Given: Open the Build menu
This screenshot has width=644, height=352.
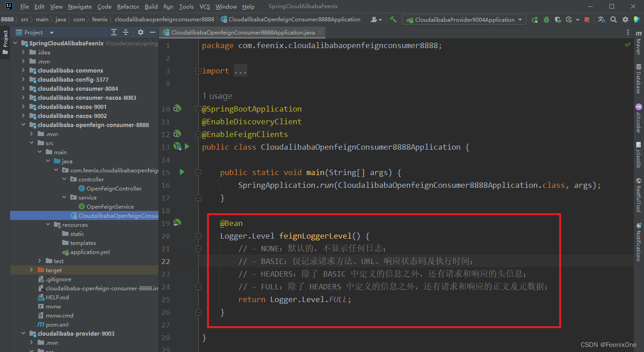Looking at the screenshot, I should 151,6.
